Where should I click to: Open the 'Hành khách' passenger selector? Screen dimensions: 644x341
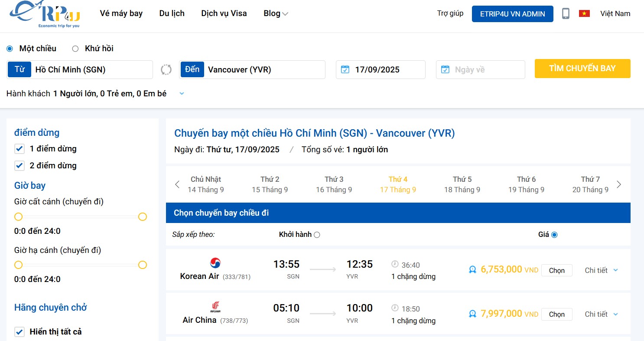point(181,93)
